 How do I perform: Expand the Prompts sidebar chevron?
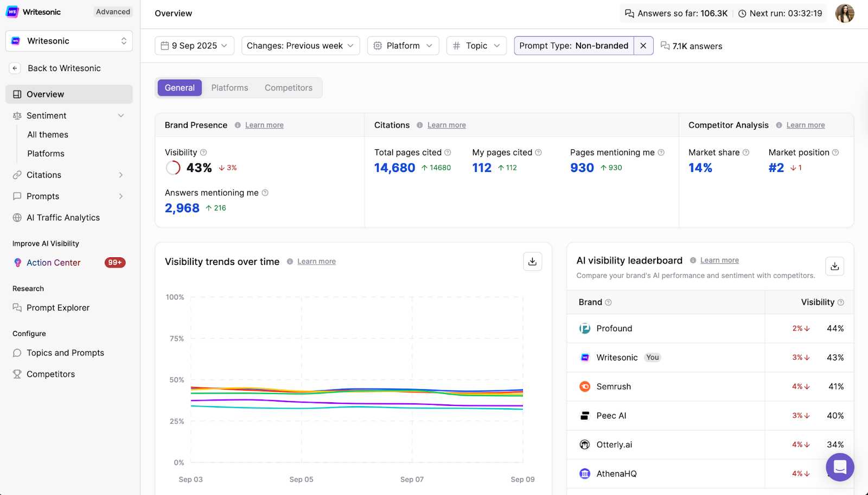(x=121, y=196)
